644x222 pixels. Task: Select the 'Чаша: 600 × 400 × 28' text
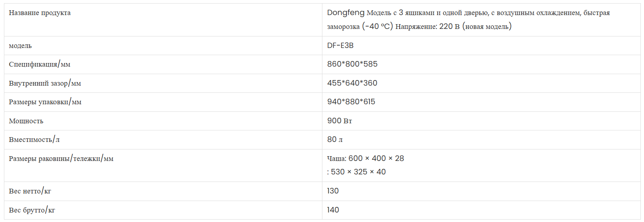(x=366, y=159)
